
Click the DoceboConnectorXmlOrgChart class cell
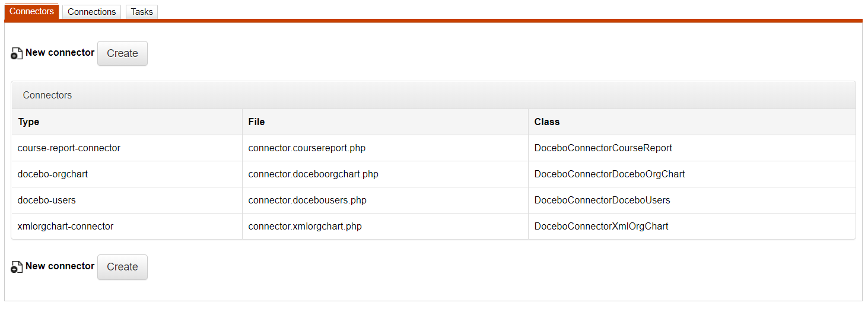point(601,226)
